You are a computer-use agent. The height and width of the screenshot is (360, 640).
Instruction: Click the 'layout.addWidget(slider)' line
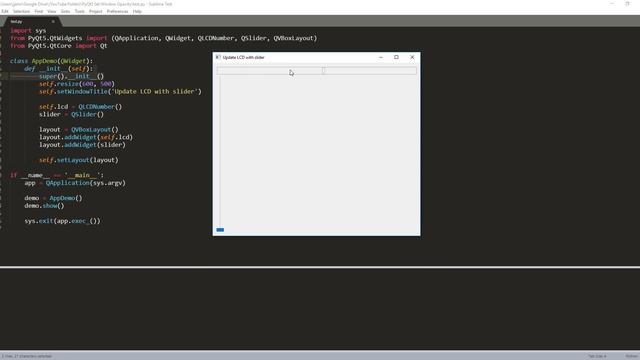[x=82, y=145]
